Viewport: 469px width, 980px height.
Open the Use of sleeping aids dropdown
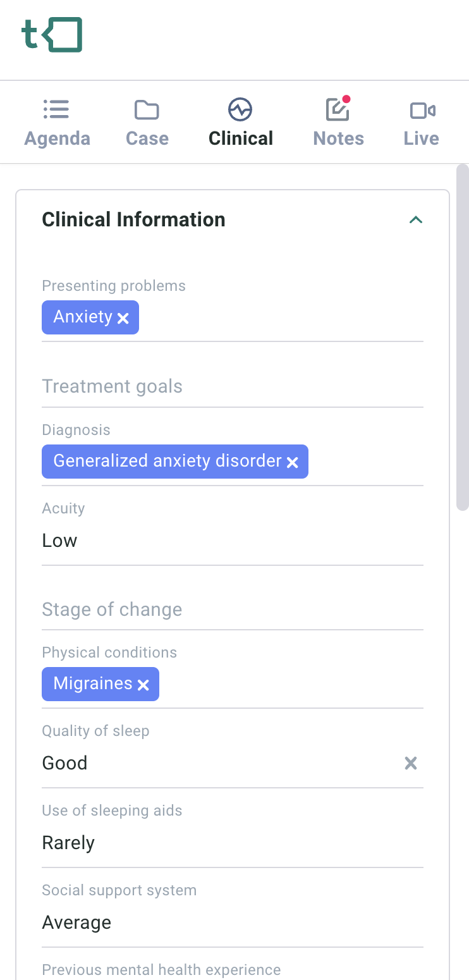[232, 843]
